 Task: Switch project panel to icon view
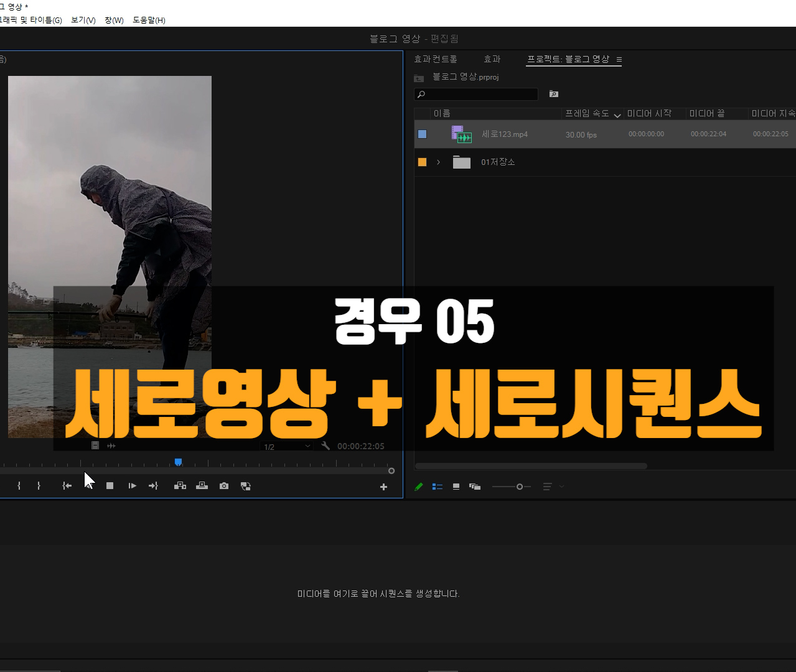point(456,487)
